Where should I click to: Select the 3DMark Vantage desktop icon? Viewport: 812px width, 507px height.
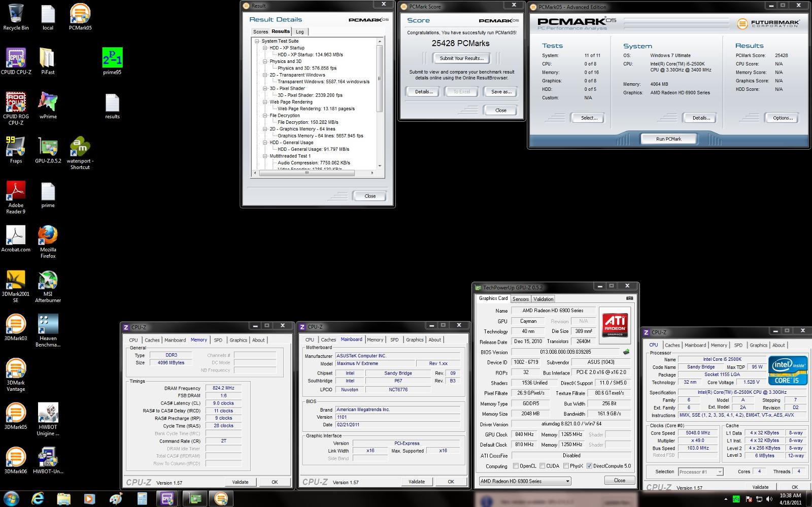tap(16, 375)
